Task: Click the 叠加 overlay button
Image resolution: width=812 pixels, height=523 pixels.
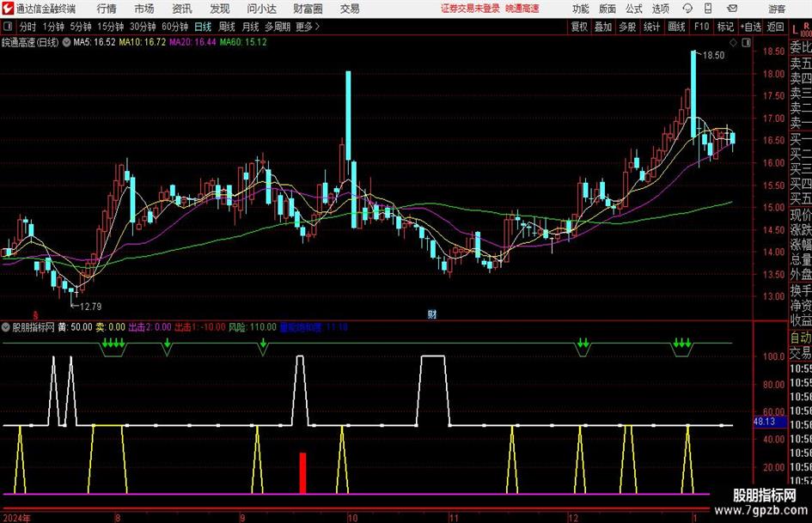Action: pyautogui.click(x=603, y=27)
